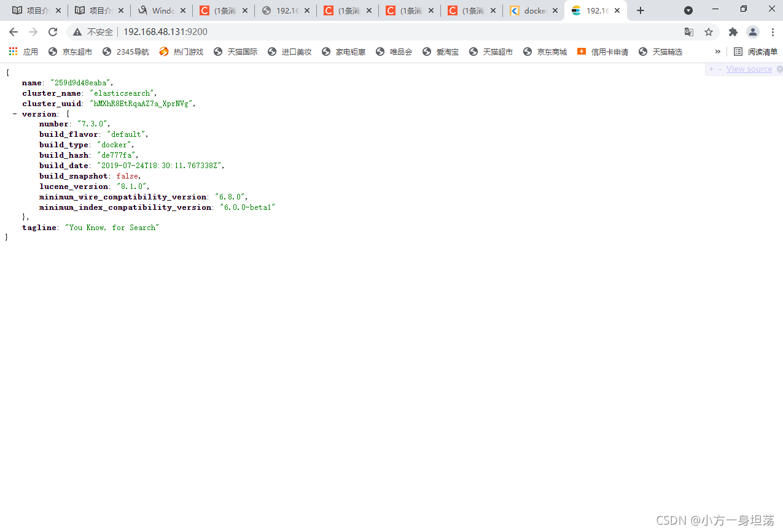This screenshot has width=783, height=532.
Task: Click the forward navigation arrow
Action: pos(33,32)
